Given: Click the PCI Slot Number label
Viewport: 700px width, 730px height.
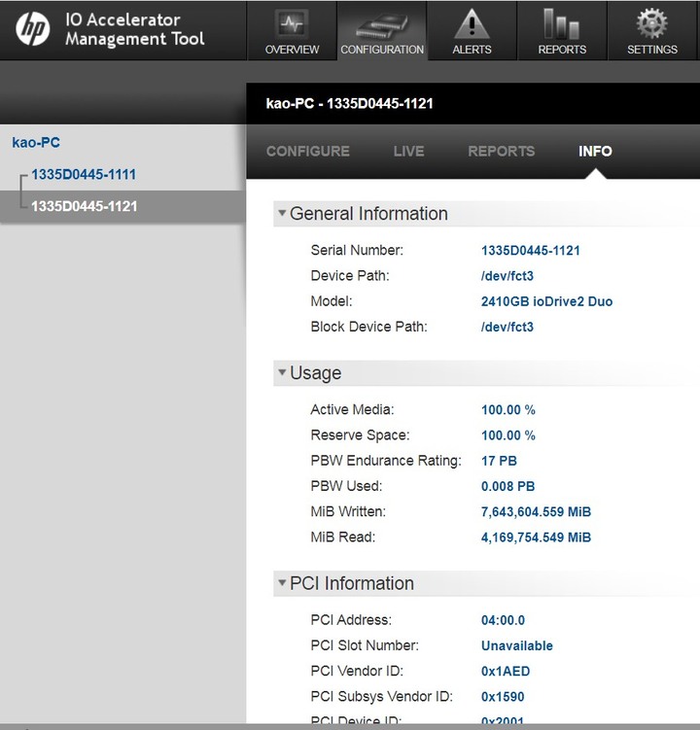Looking at the screenshot, I should point(365,645).
